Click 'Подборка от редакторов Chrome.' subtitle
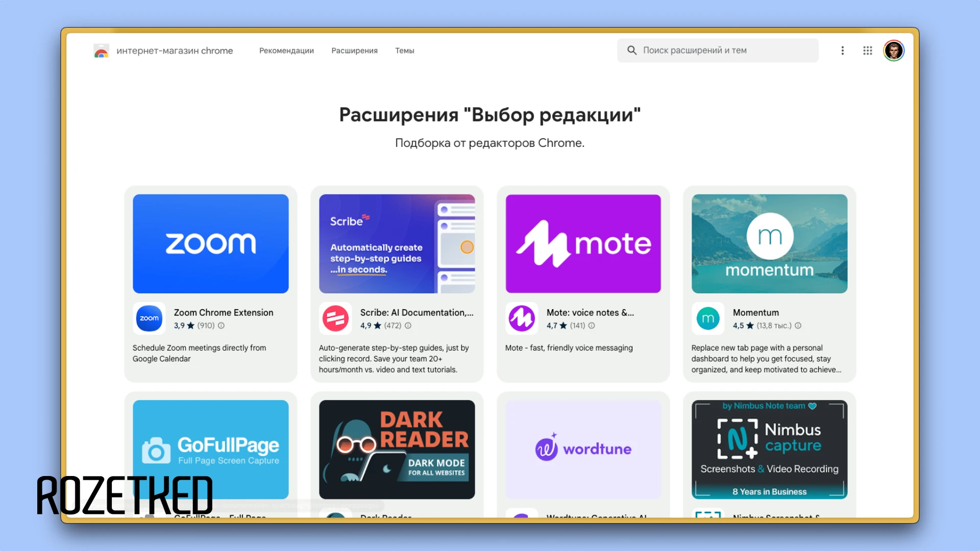This screenshot has height=551, width=980. [489, 143]
